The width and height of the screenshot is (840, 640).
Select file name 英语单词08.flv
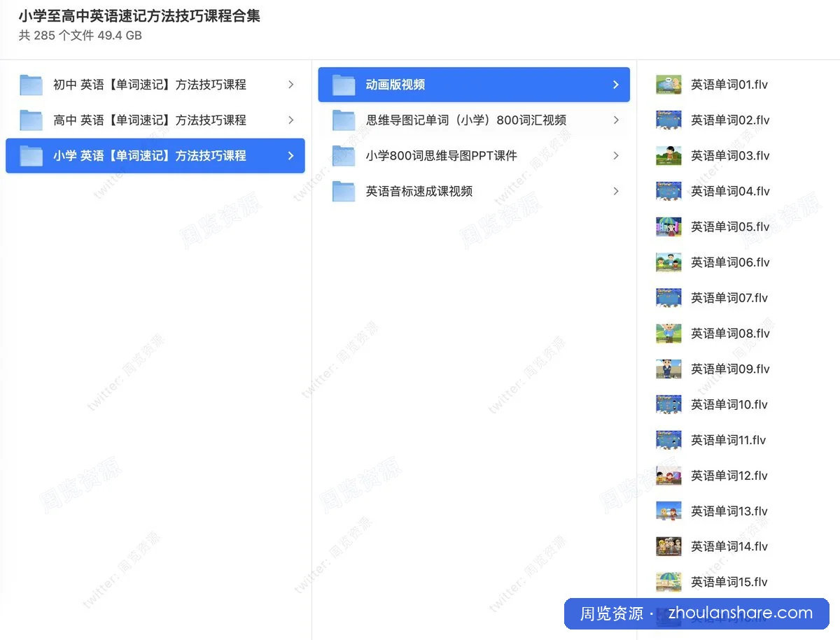(x=730, y=334)
